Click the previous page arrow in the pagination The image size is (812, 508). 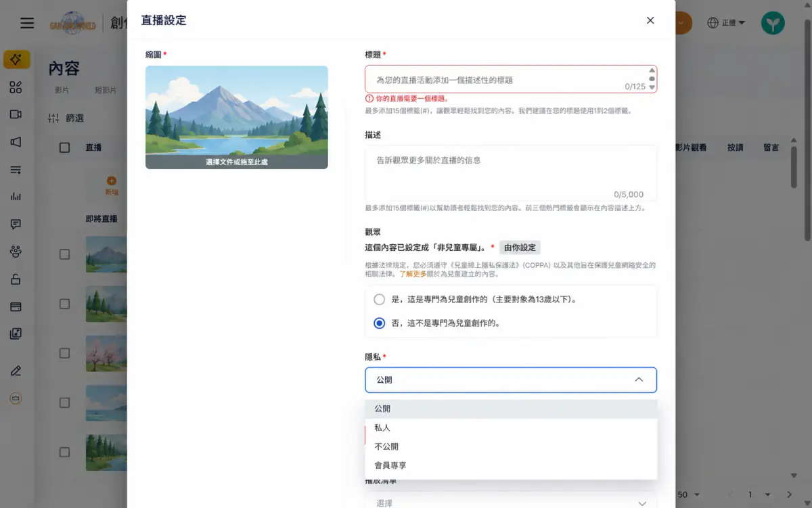point(731,494)
